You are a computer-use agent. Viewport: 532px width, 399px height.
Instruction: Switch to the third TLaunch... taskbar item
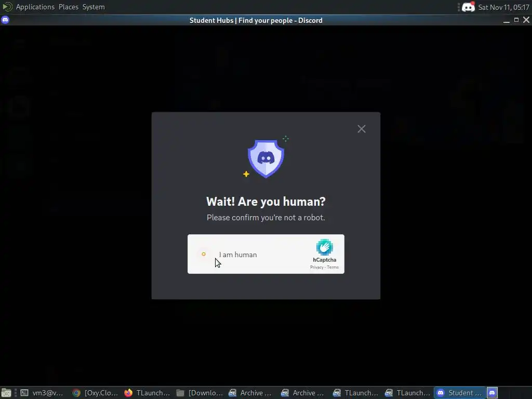click(356, 393)
